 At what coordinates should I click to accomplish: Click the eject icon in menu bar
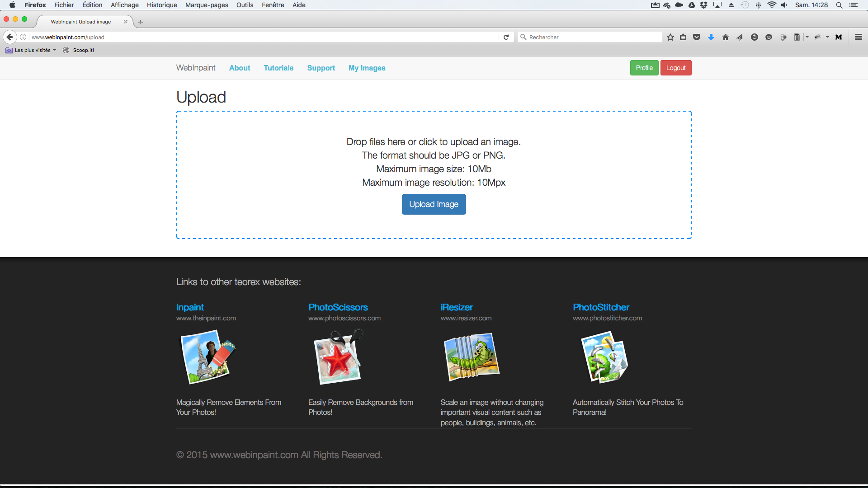click(x=731, y=5)
